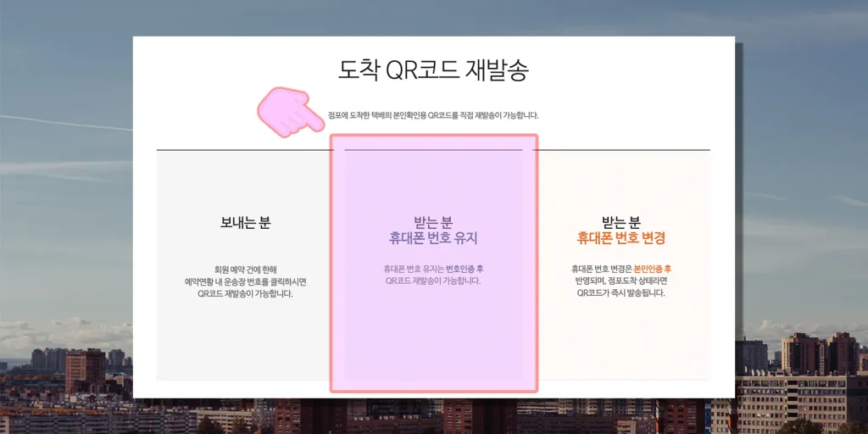Click the 도착 QR코드 재발송 heading
The width and height of the screenshot is (868, 434).
pos(433,70)
